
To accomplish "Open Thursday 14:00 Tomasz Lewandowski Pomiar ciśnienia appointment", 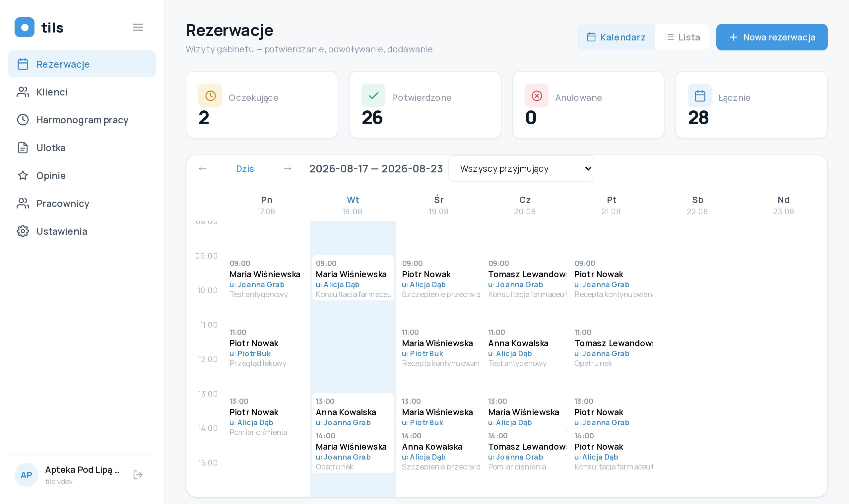I will [x=525, y=450].
